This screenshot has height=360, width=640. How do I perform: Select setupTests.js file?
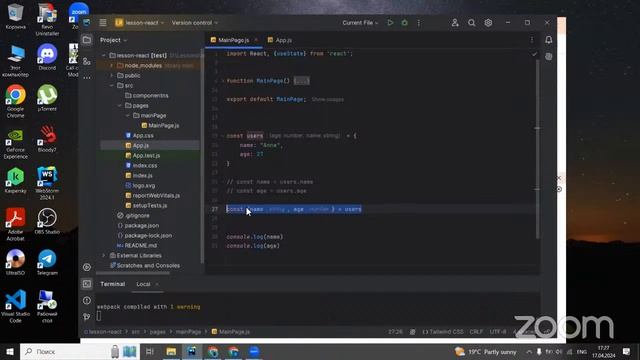[x=146, y=205]
